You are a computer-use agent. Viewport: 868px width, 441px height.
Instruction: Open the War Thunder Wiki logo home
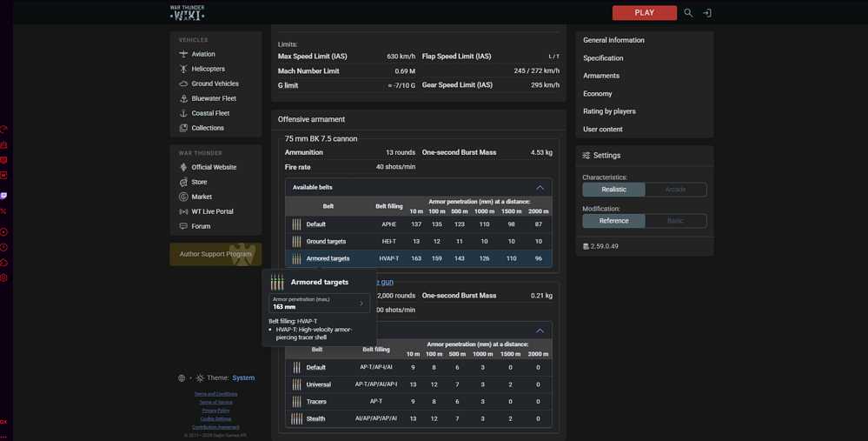click(x=187, y=13)
